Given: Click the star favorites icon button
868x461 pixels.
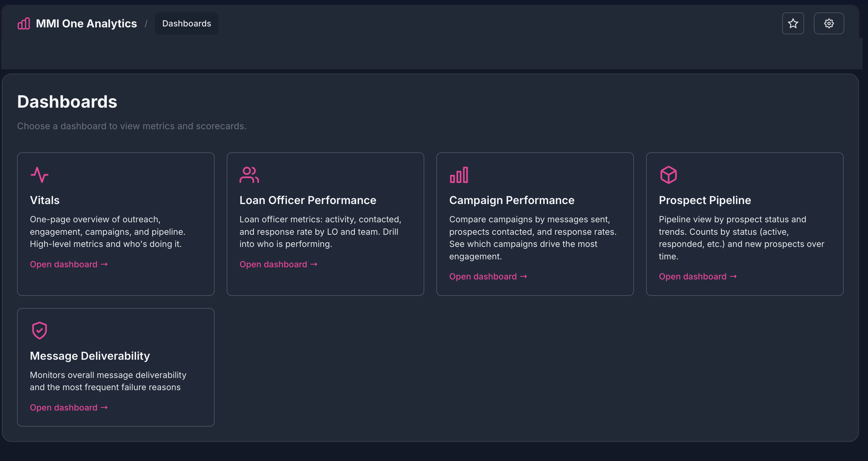Looking at the screenshot, I should click(x=793, y=24).
